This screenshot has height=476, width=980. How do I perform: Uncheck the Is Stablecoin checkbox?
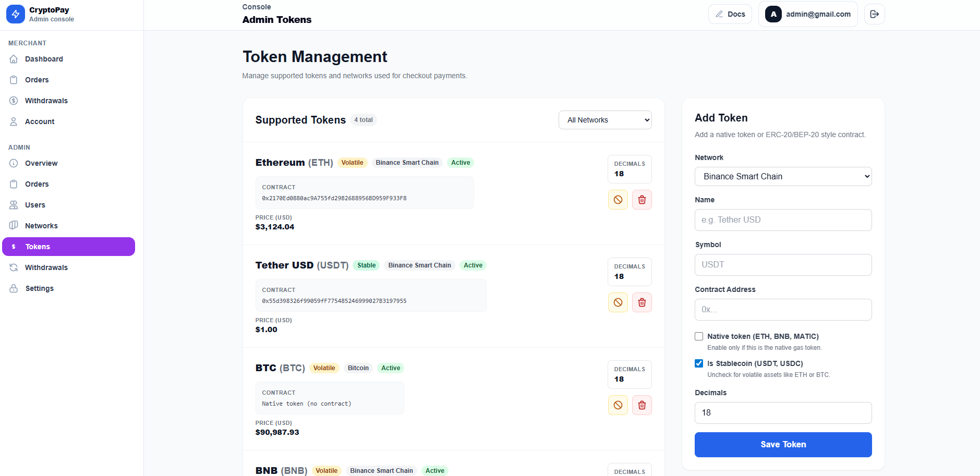pos(699,363)
